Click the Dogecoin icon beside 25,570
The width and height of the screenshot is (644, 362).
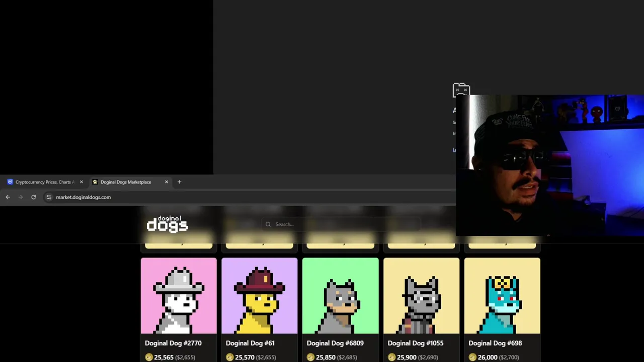point(230,357)
